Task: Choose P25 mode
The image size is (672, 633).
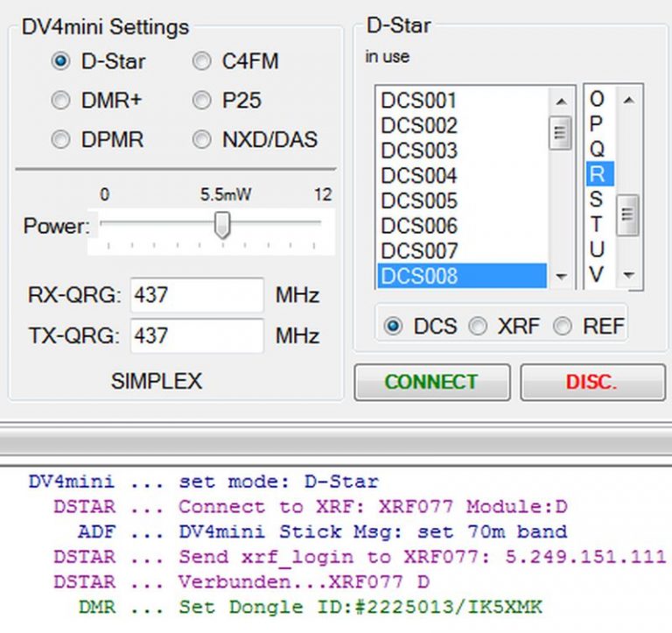Action: click(201, 101)
